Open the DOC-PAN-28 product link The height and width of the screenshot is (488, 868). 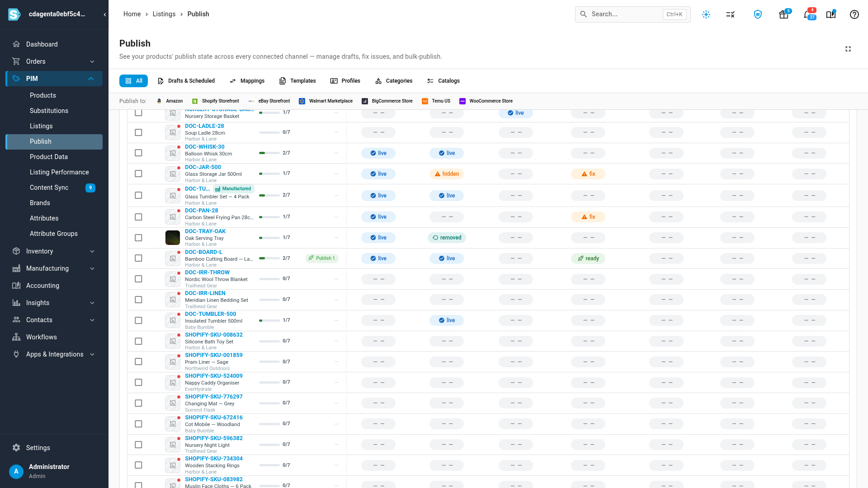click(x=201, y=211)
